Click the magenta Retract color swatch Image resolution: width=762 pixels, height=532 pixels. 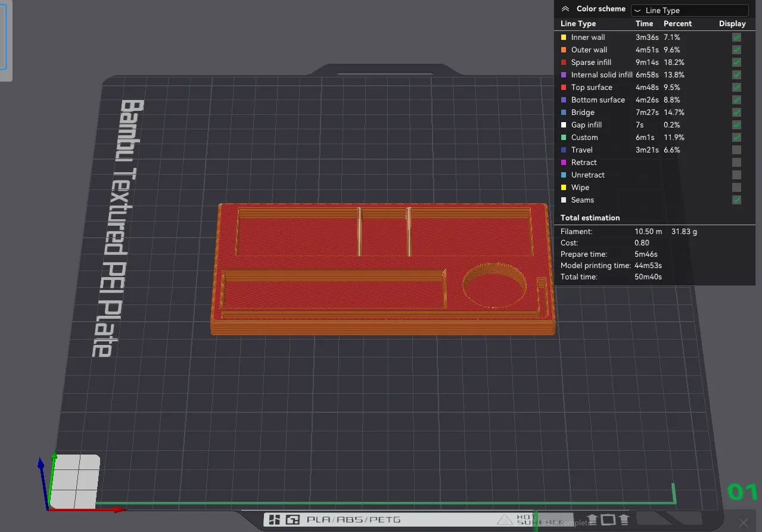point(564,163)
